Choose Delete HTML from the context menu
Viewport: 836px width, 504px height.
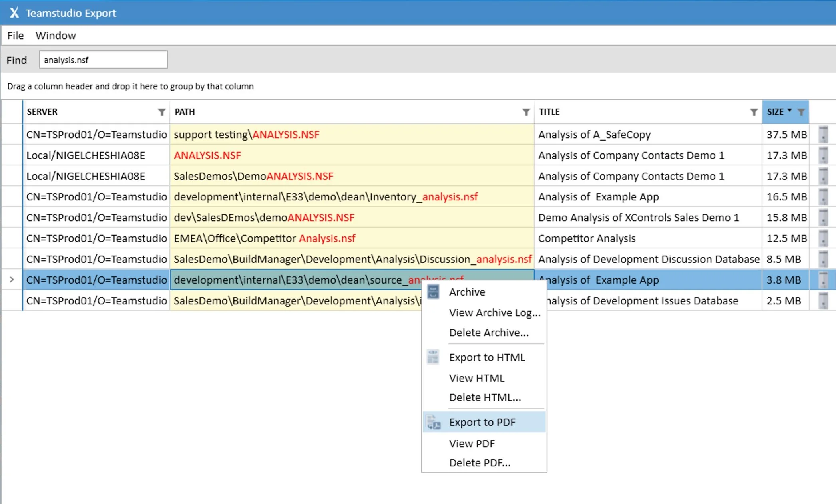(x=485, y=397)
